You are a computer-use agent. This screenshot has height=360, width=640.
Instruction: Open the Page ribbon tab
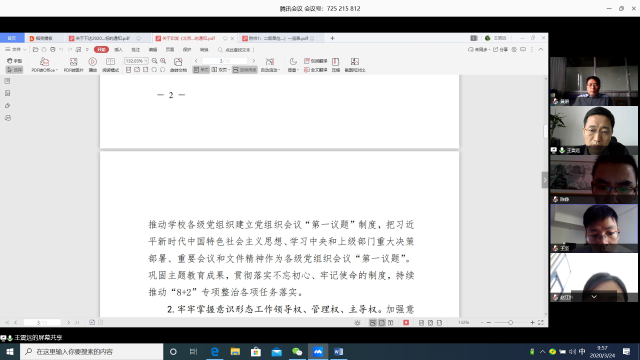point(170,50)
